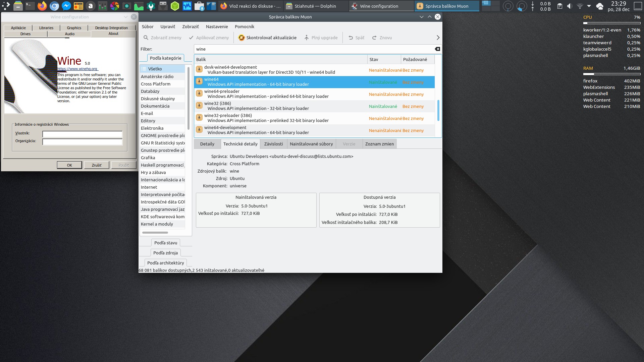
Task: Launch Firefox from the taskbar launcher
Action: 42,6
